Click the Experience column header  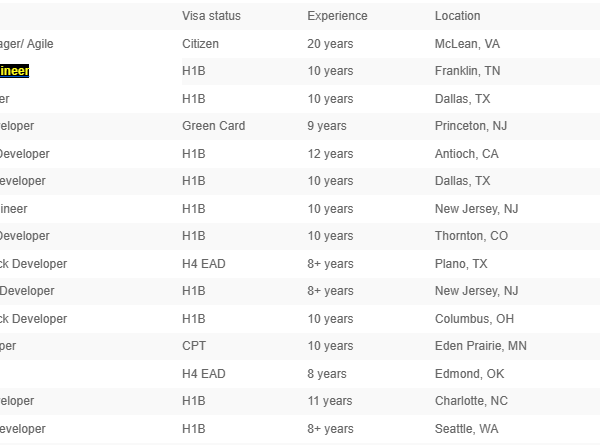click(x=337, y=16)
